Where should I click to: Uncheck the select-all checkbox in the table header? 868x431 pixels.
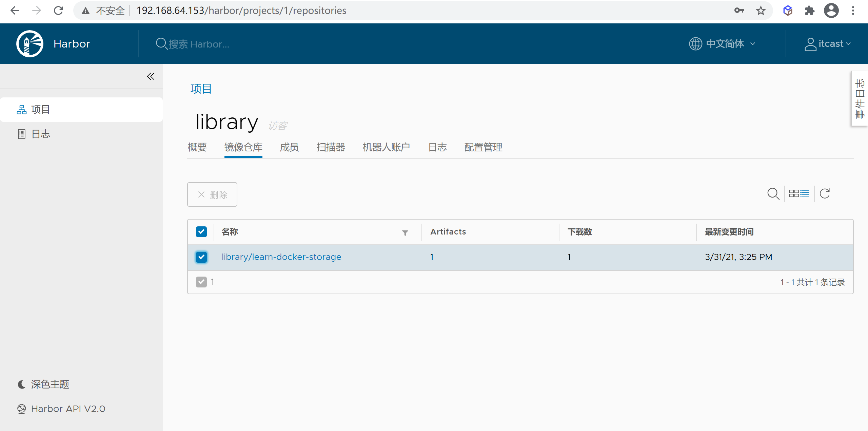pyautogui.click(x=201, y=231)
